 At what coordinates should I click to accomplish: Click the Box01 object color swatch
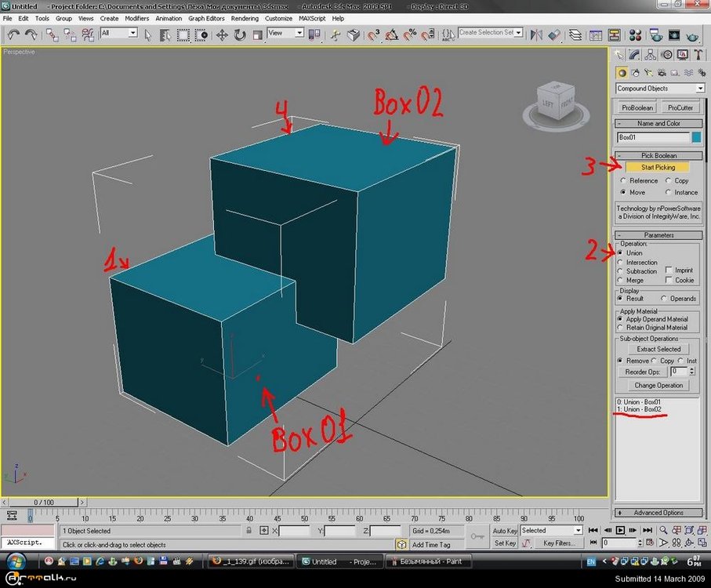tap(695, 137)
